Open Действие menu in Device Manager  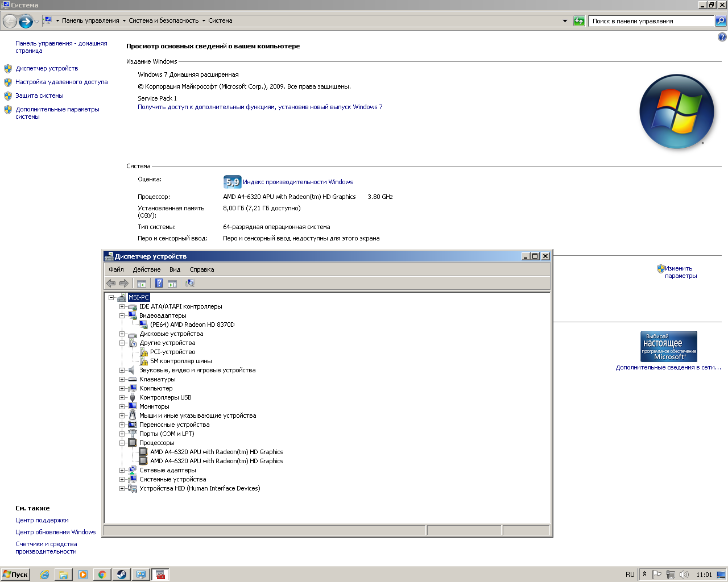pos(147,269)
